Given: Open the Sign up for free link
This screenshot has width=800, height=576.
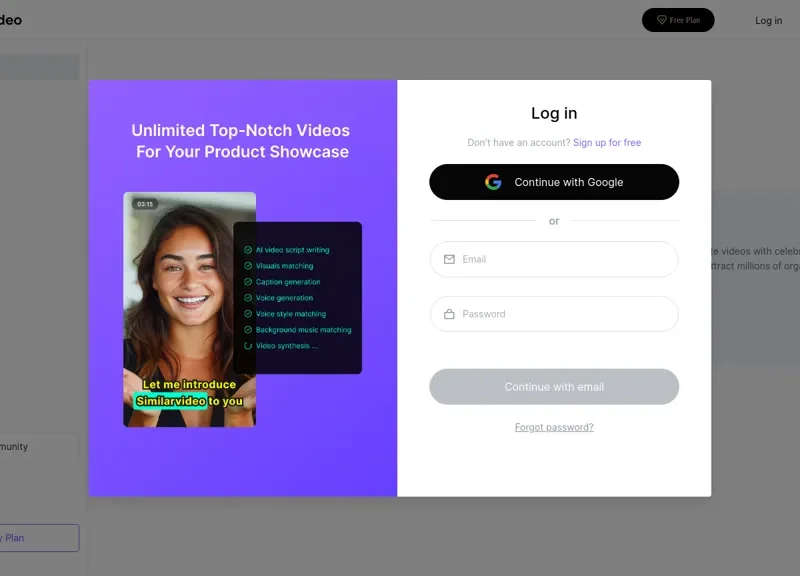Looking at the screenshot, I should (x=607, y=142).
